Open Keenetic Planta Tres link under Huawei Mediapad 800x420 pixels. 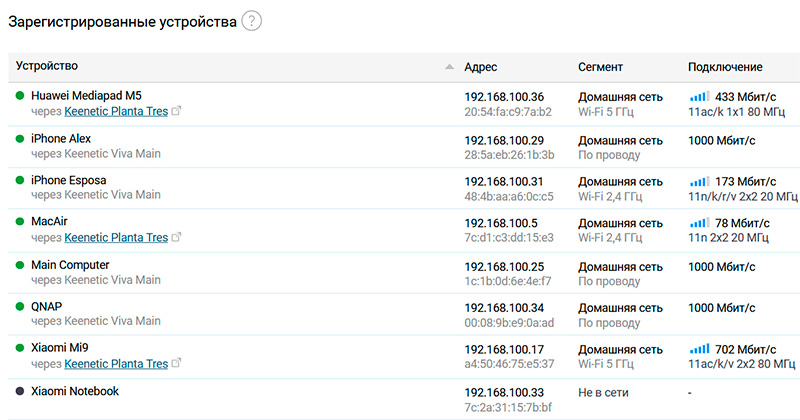(x=116, y=112)
